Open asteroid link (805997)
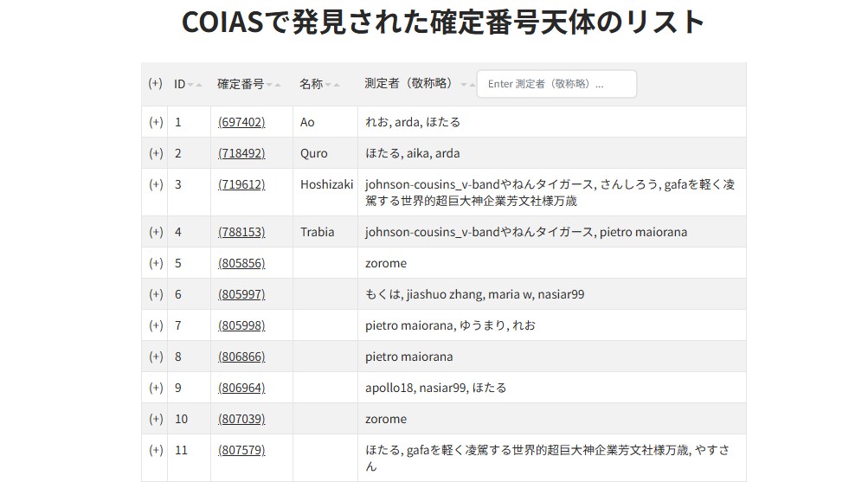 (242, 294)
